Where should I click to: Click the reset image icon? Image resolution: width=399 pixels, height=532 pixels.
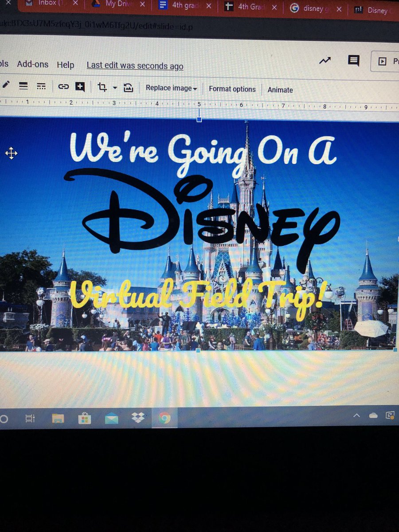(129, 87)
